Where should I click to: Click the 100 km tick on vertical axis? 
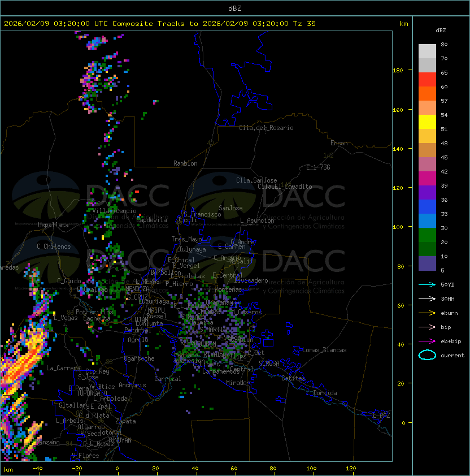[398, 227]
